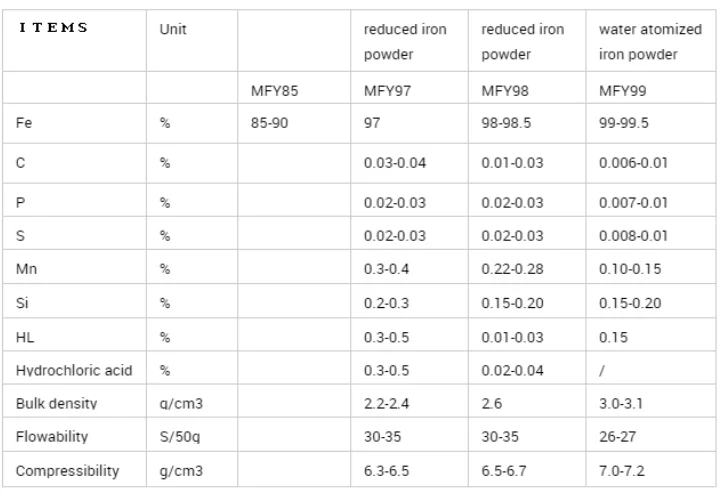Click the S/50g unit cell
This screenshot has height=503, width=723.
pos(180,437)
